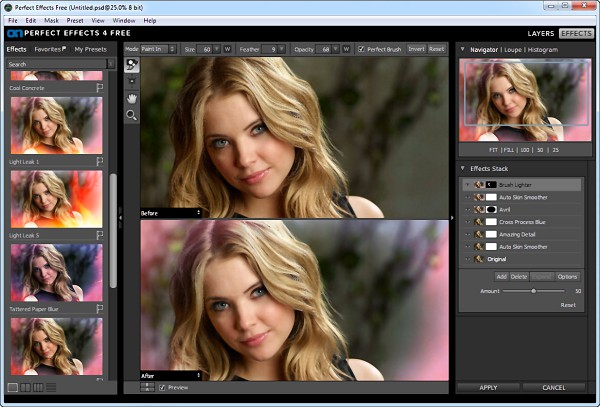Click the Cross Process Blue mask thumbnail
Screen dimensions: 600x407
click(491, 222)
